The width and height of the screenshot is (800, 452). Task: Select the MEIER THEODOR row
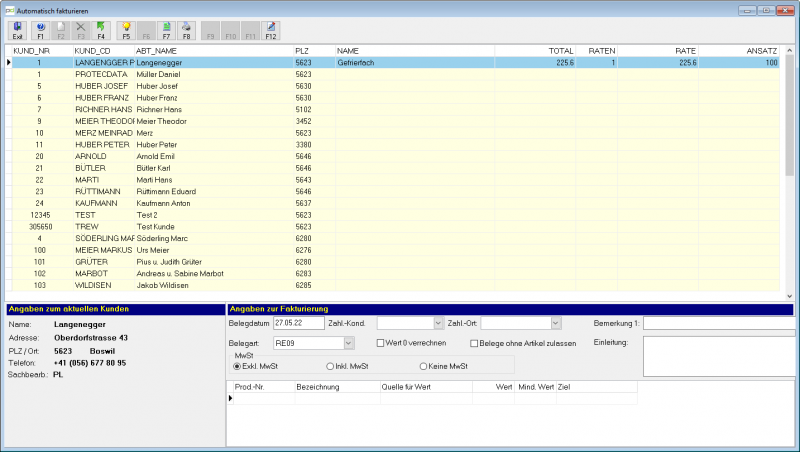click(x=395, y=121)
